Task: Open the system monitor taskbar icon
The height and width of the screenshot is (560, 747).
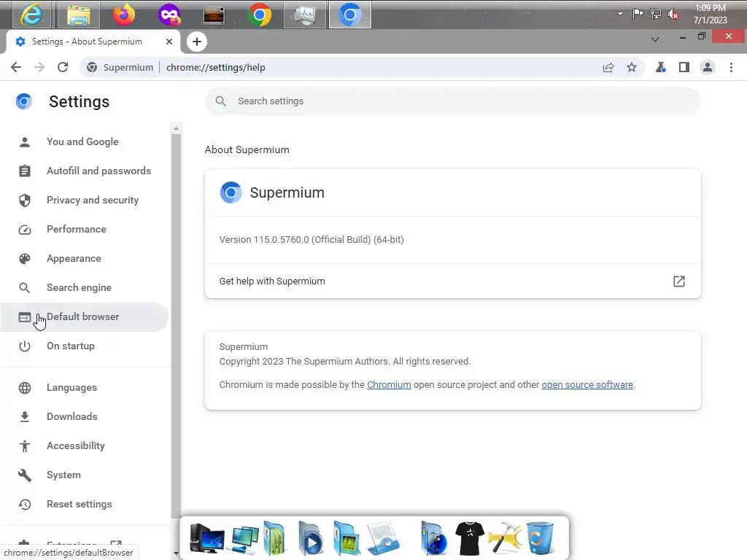Action: (x=305, y=15)
